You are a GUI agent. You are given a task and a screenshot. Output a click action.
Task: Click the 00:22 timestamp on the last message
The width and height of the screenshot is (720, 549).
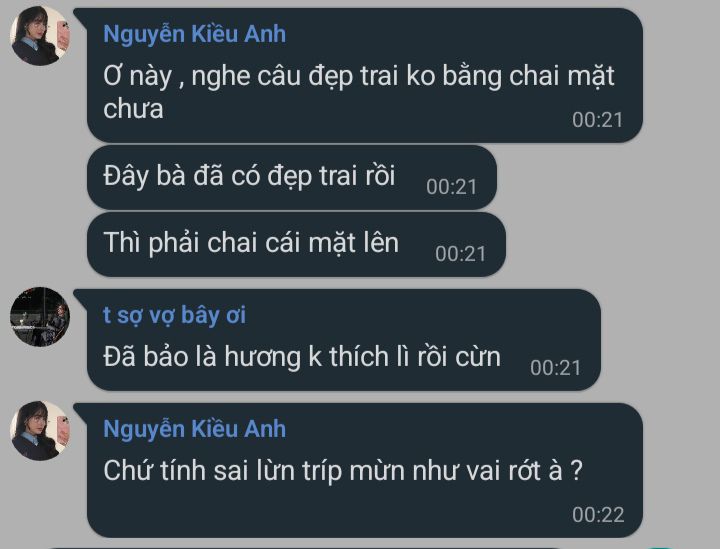click(x=598, y=515)
